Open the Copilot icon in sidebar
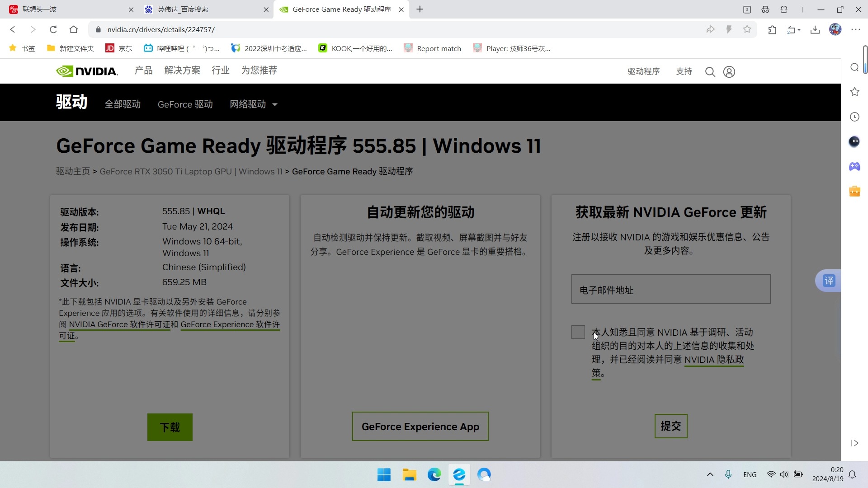 click(x=854, y=141)
